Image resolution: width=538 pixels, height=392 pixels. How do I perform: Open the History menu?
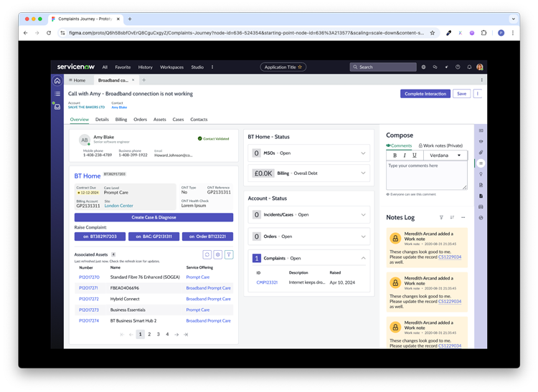145,67
